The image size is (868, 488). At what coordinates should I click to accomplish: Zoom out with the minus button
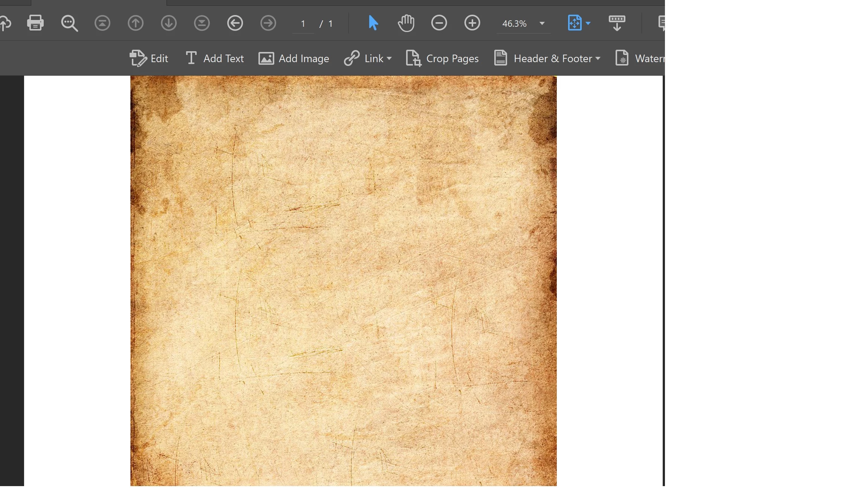coord(439,23)
